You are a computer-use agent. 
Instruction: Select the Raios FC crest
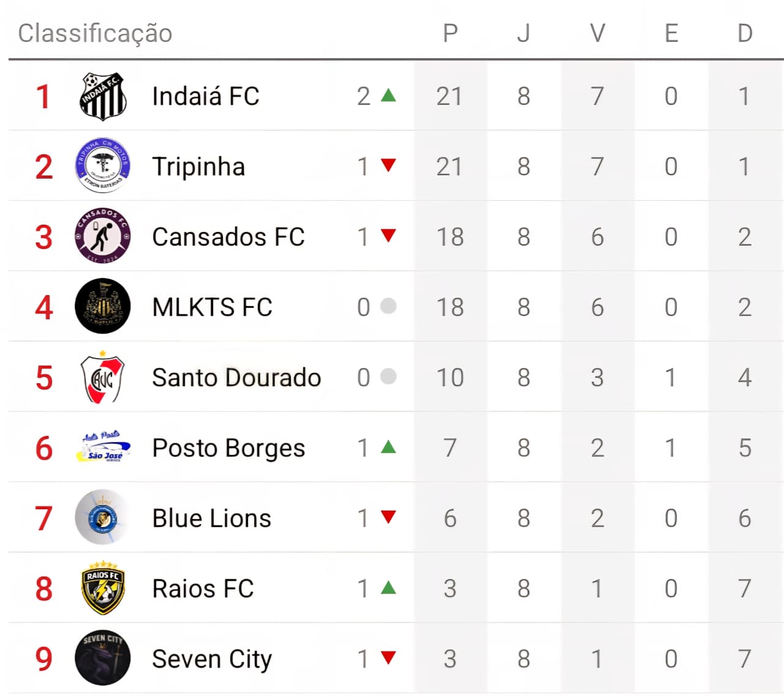[103, 588]
